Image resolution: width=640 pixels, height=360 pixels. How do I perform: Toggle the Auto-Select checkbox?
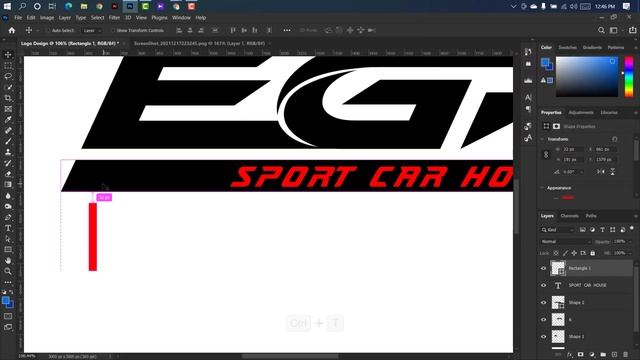47,31
